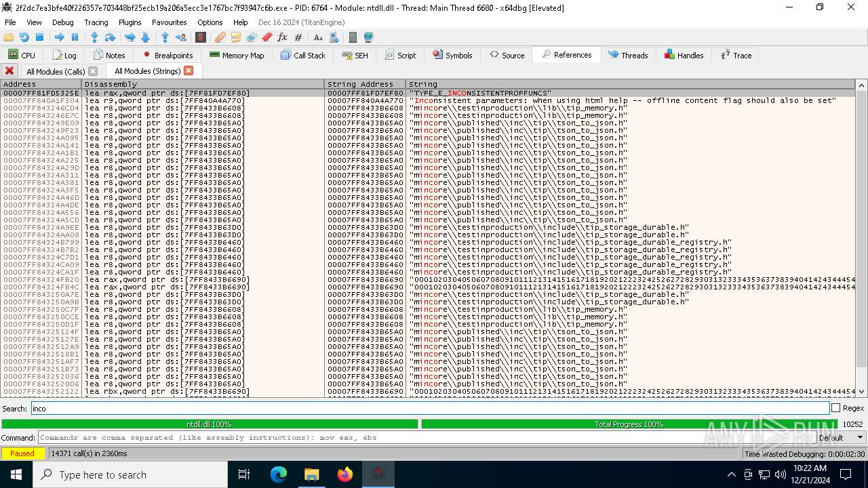Click the Execute Till Return icon

(165, 37)
